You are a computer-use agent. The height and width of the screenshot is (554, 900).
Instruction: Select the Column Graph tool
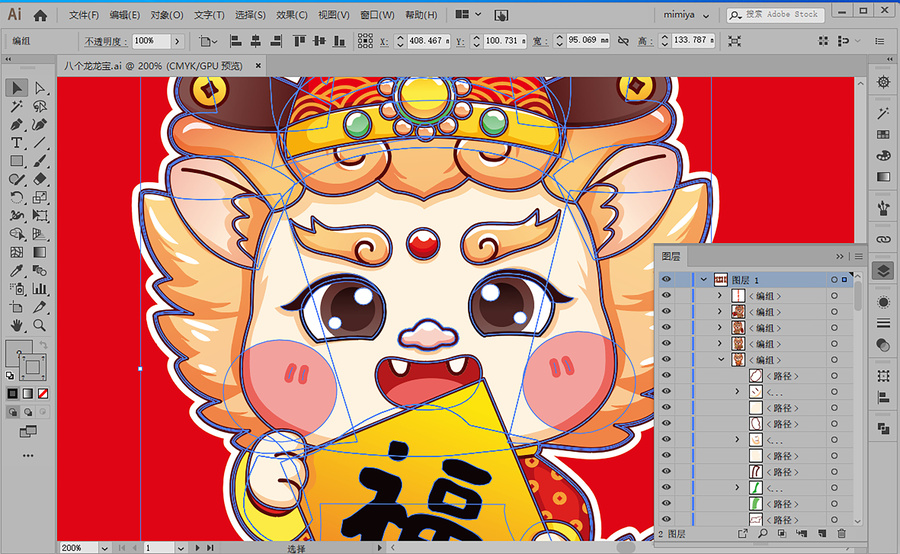tap(40, 289)
